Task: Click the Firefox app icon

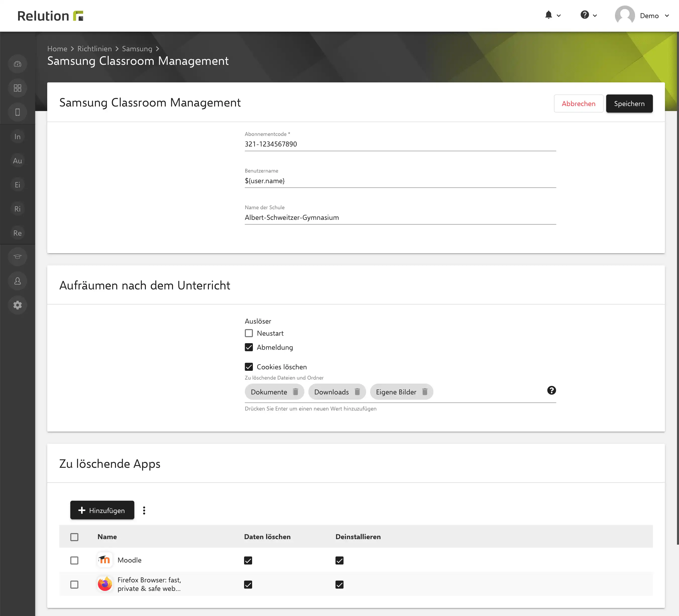Action: 105,584
